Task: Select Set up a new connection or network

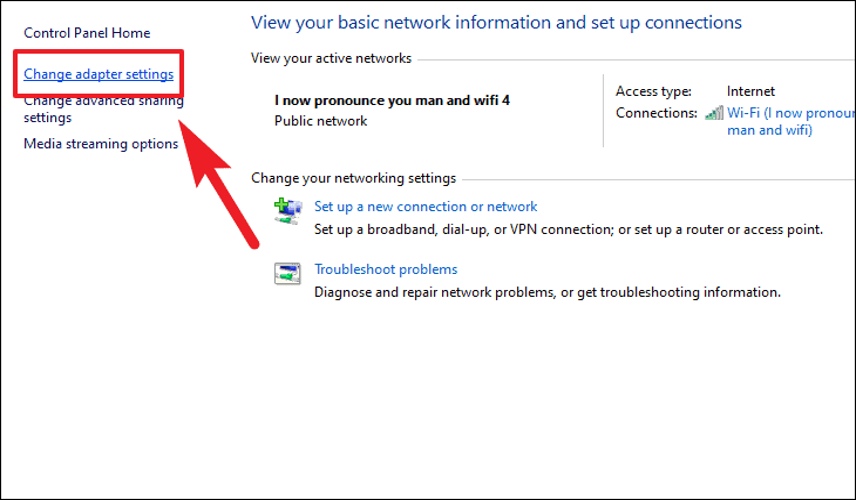Action: (x=426, y=206)
